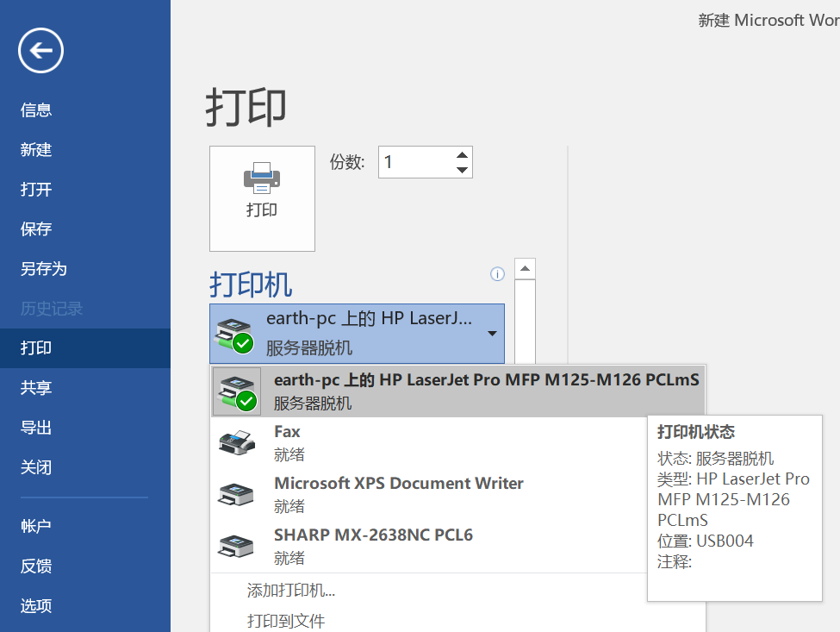840x632 pixels.
Task: Click the printer info icon next to 打印机
Action: pyautogui.click(x=497, y=274)
